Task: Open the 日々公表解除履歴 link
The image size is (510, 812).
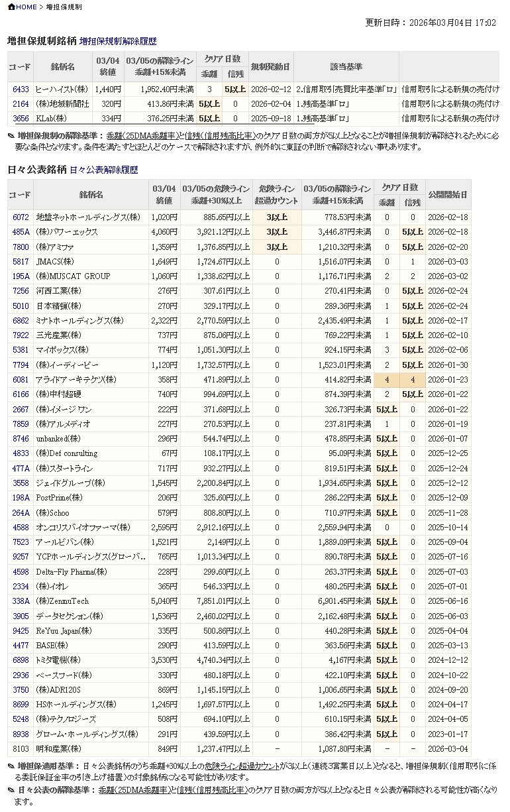Action: (104, 170)
